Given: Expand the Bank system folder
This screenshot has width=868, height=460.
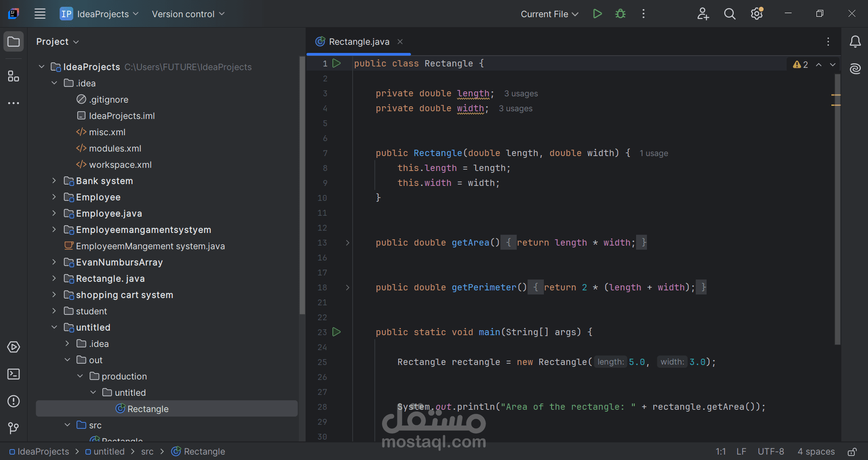Looking at the screenshot, I should 54,181.
